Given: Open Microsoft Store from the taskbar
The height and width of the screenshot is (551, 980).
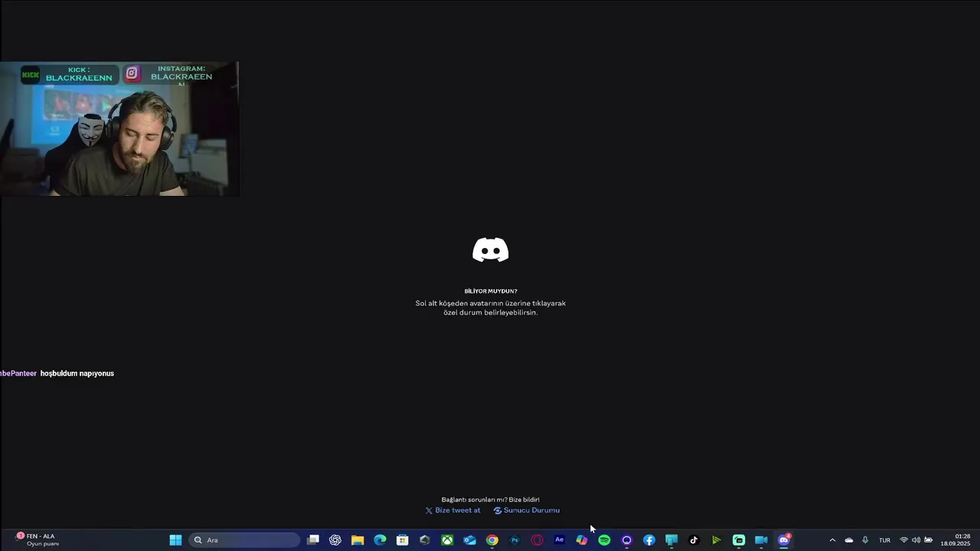Looking at the screenshot, I should (x=402, y=540).
